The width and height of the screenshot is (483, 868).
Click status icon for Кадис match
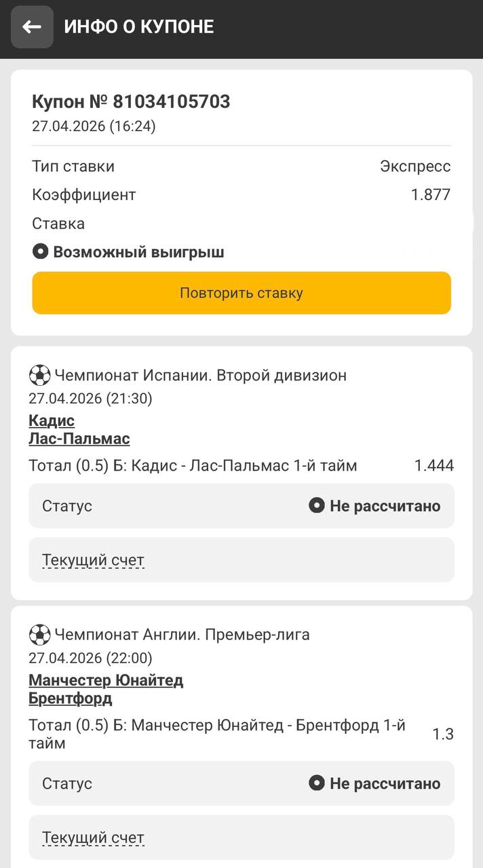(x=316, y=505)
